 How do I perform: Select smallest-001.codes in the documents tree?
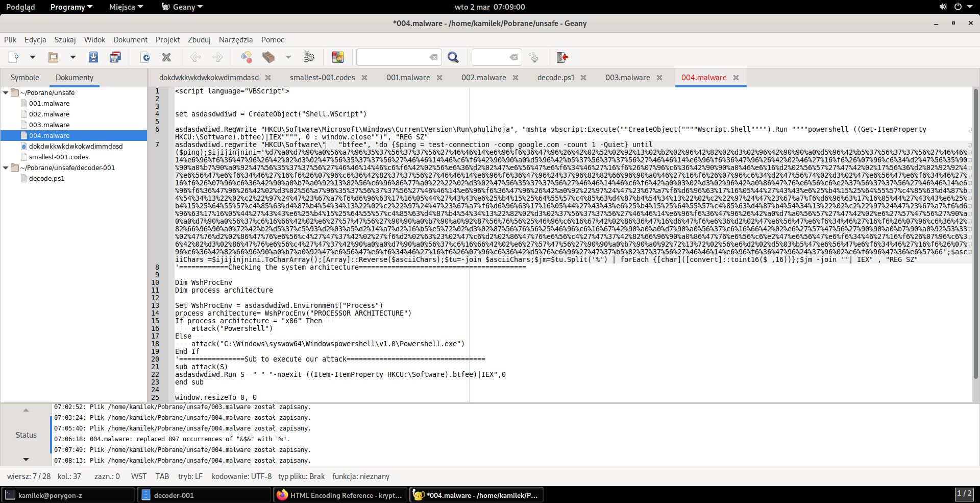click(x=59, y=157)
